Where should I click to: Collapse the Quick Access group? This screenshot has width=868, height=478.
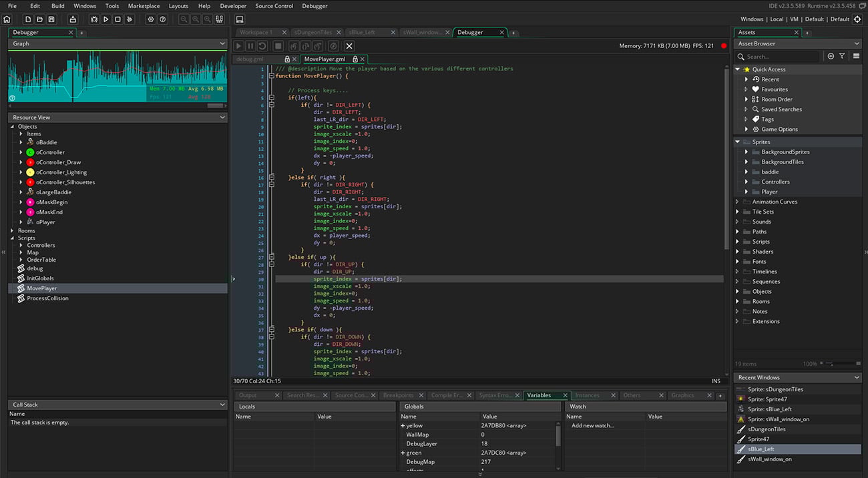coord(738,69)
